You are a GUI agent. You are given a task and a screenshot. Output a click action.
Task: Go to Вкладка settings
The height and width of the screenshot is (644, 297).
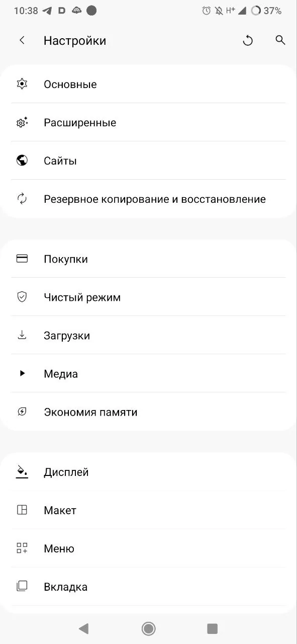point(148,586)
